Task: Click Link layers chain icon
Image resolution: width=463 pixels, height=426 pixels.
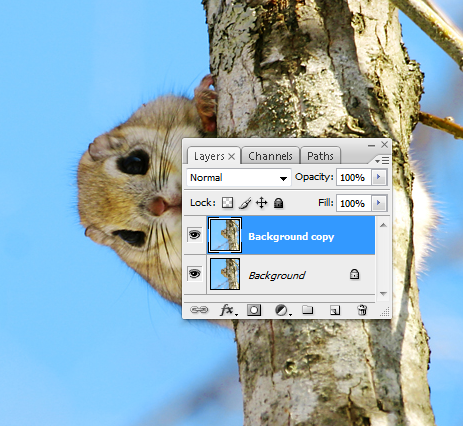Action: [x=199, y=310]
